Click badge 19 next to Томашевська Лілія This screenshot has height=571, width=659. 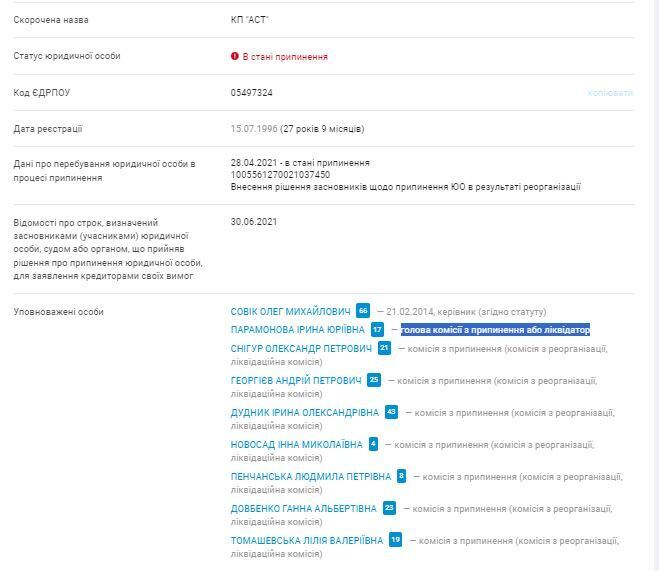tap(395, 540)
